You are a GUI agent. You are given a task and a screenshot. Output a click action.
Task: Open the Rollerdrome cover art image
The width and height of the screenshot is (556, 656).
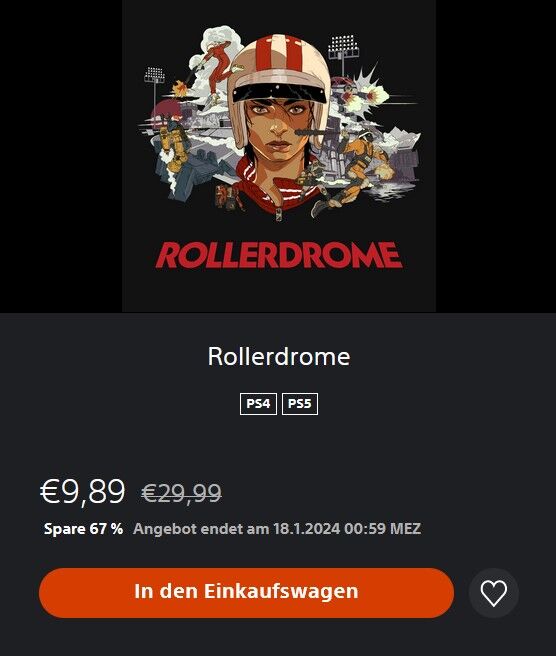[x=279, y=156]
